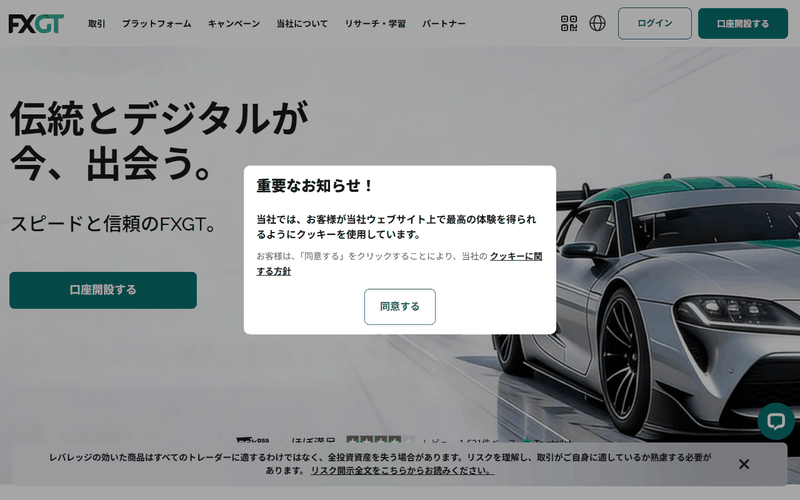Click the スピードと信頼のFXGT。 tagline
The image size is (800, 500).
(x=113, y=223)
